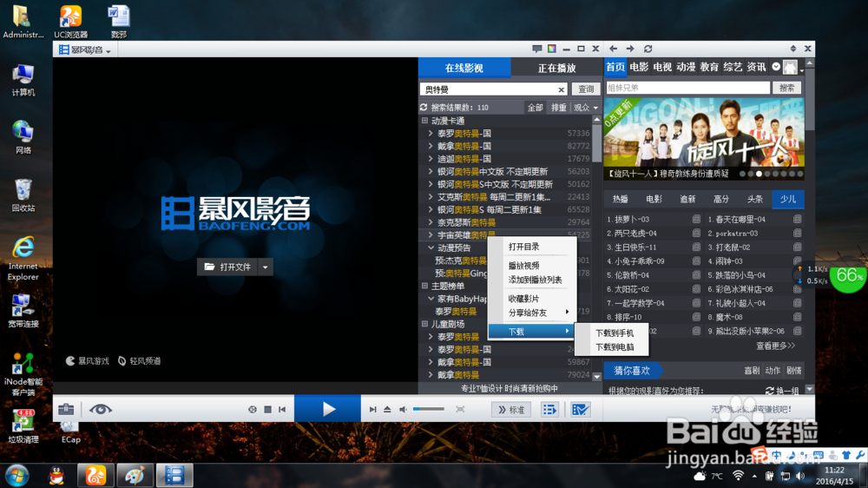Toggle the playlist panel icon

(549, 410)
